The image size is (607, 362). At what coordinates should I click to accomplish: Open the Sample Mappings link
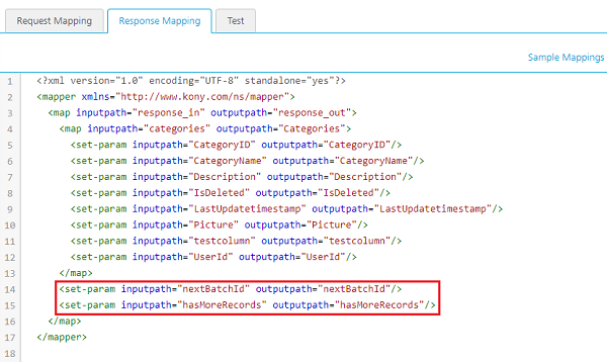[x=566, y=57]
